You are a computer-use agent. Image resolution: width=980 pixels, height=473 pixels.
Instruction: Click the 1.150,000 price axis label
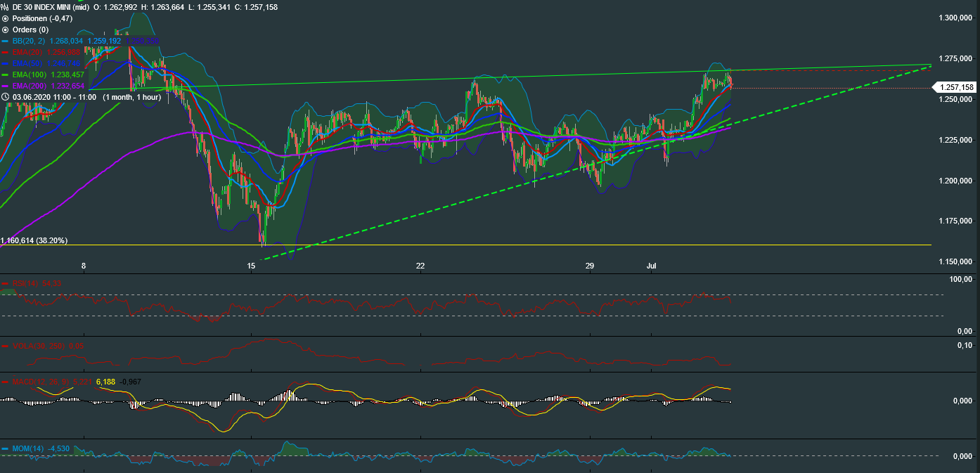pyautogui.click(x=955, y=262)
